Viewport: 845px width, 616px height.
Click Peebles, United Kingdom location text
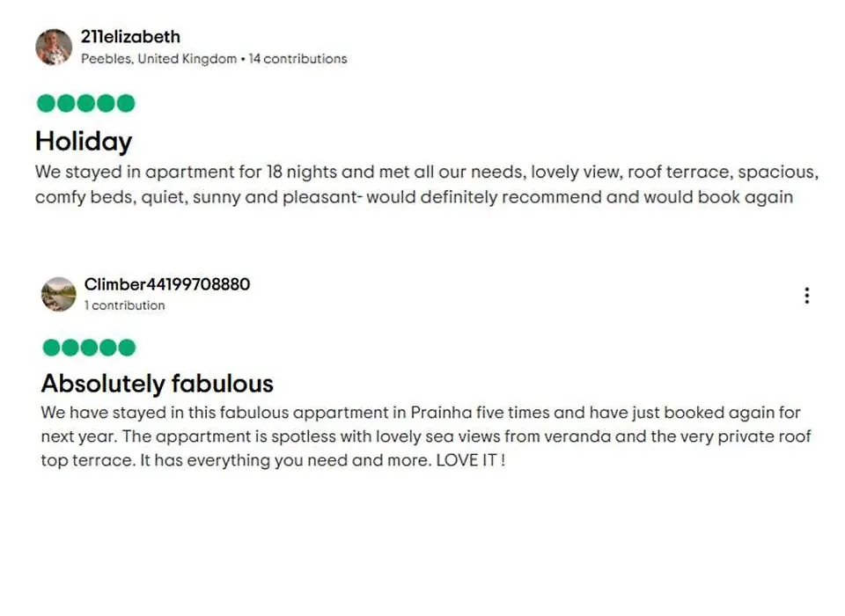(x=159, y=59)
